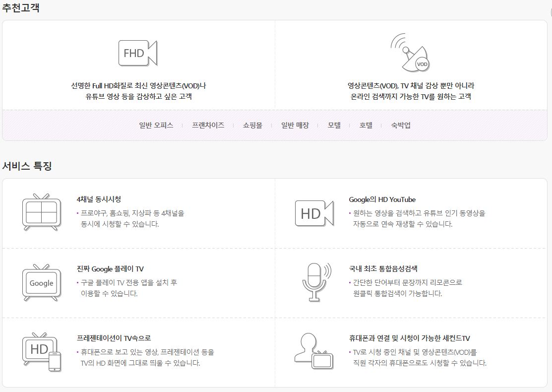Click the Google TV icon

(x=42, y=282)
